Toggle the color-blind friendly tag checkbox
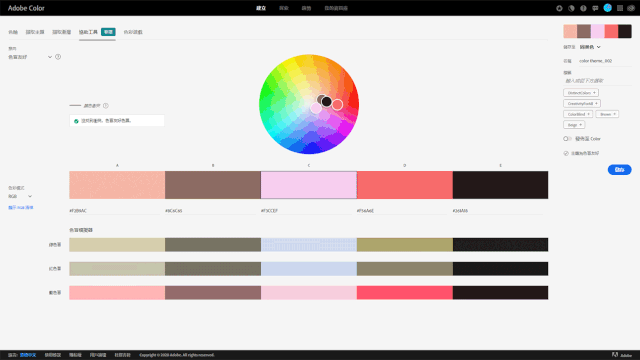Viewport: 640px width, 360px height. tap(566, 153)
